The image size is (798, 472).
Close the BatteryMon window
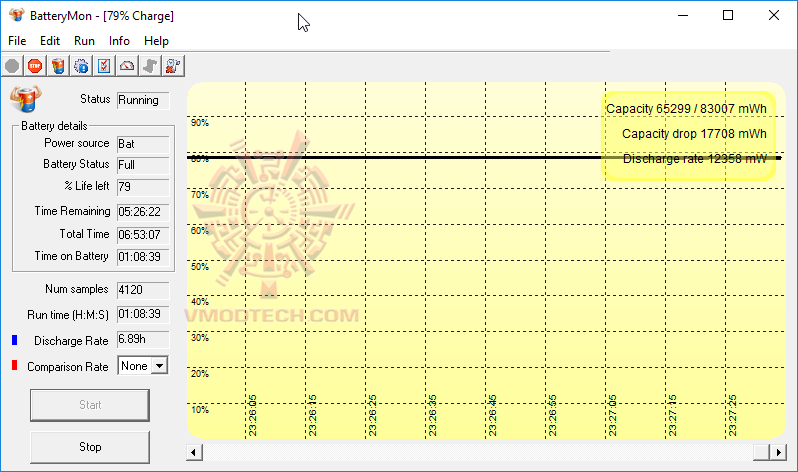pyautogui.click(x=774, y=15)
